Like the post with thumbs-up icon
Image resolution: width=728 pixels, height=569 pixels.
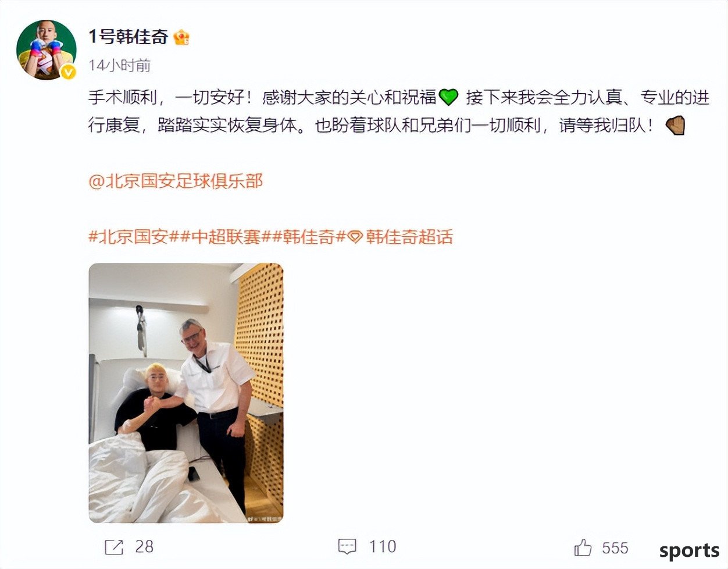(583, 547)
